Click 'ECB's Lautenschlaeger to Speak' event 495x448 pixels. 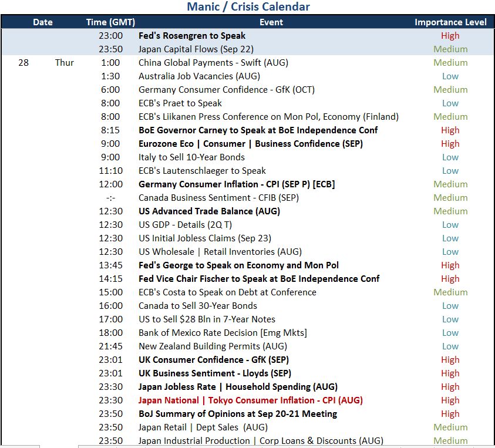tap(202, 171)
